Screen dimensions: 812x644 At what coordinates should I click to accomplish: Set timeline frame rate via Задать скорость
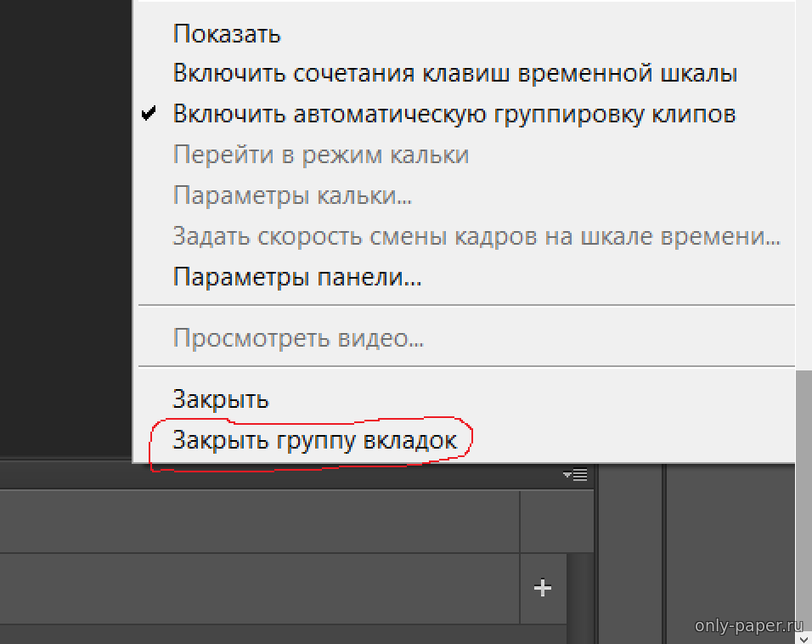(476, 236)
